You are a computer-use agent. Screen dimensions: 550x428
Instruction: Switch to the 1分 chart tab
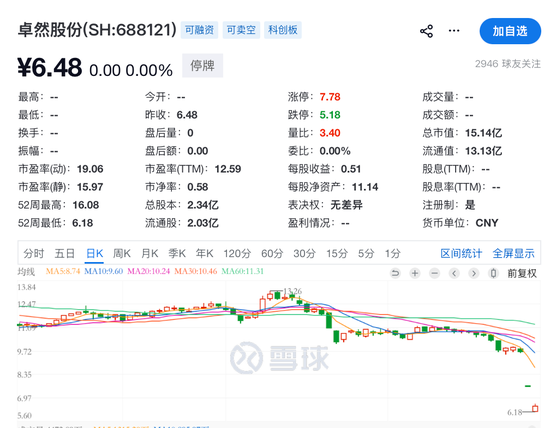tap(392, 253)
